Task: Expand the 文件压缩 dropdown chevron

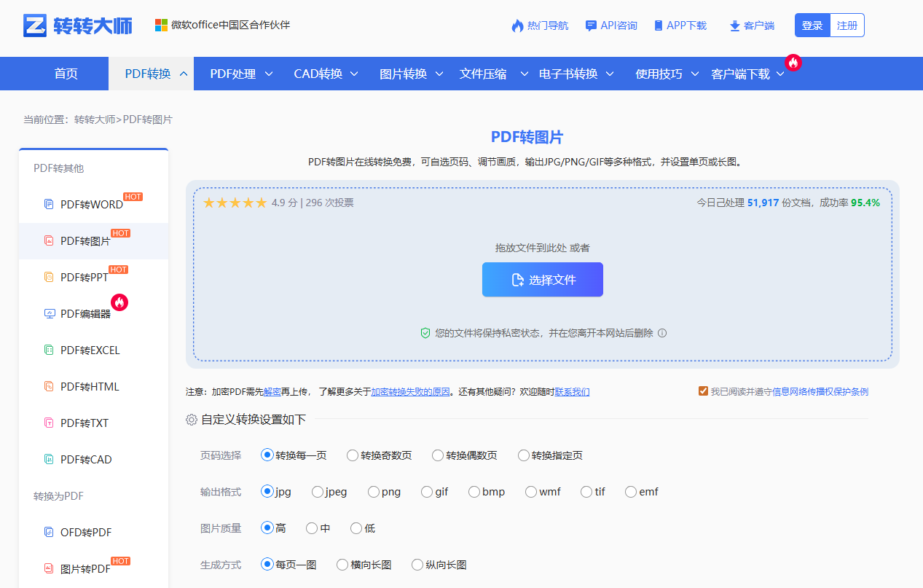Action: click(x=525, y=74)
